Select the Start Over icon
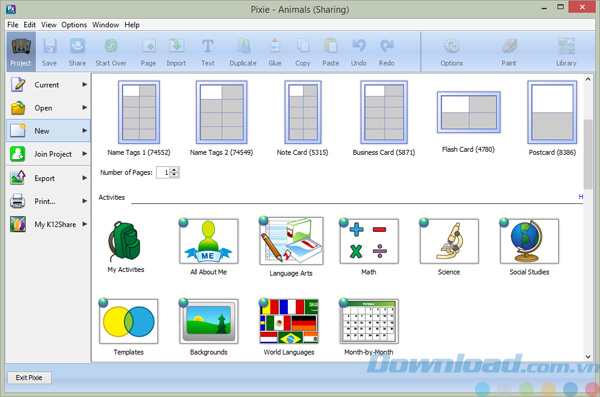 pos(111,52)
